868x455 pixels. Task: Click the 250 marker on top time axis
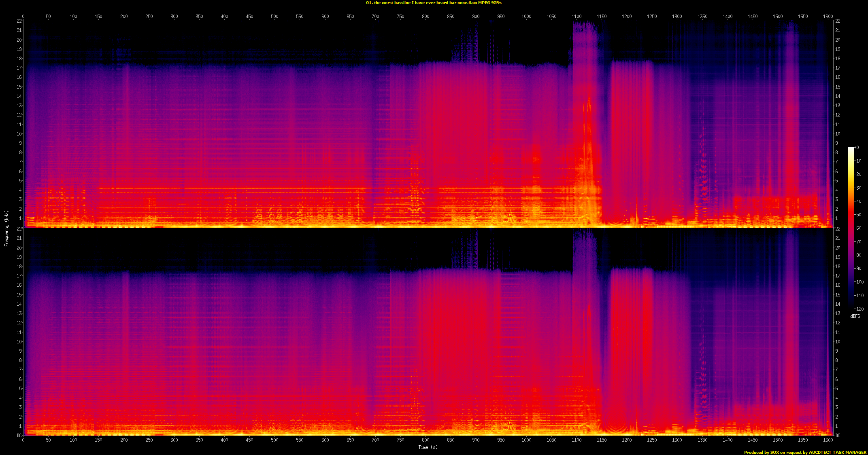click(149, 17)
